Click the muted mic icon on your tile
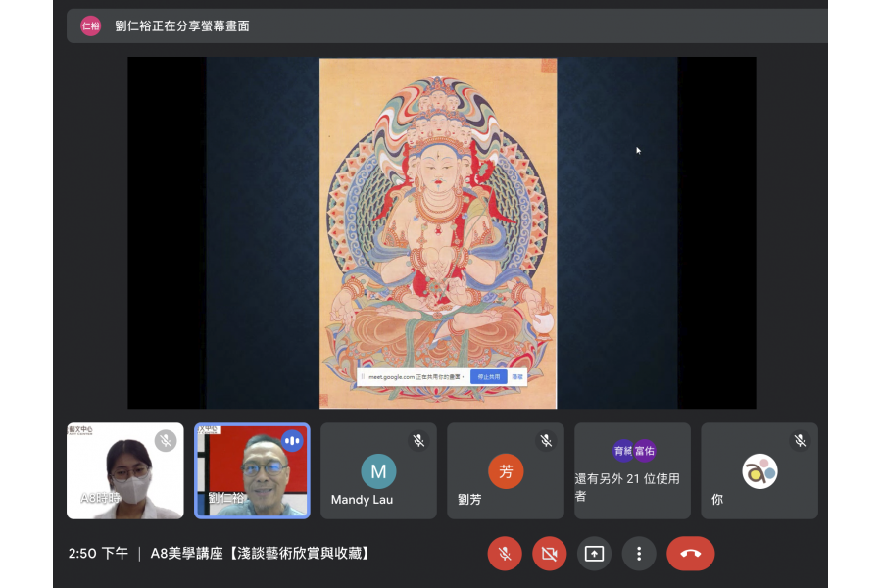882x588 pixels. coord(800,441)
